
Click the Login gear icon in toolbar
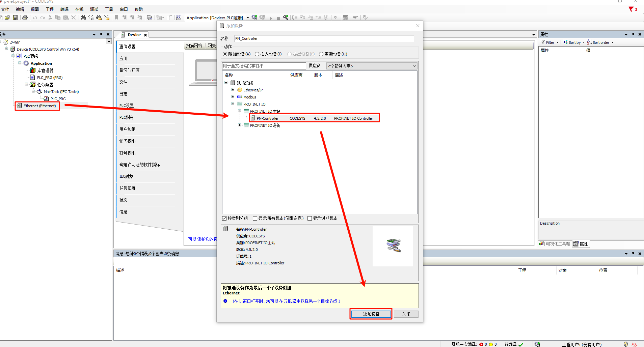tap(254, 18)
